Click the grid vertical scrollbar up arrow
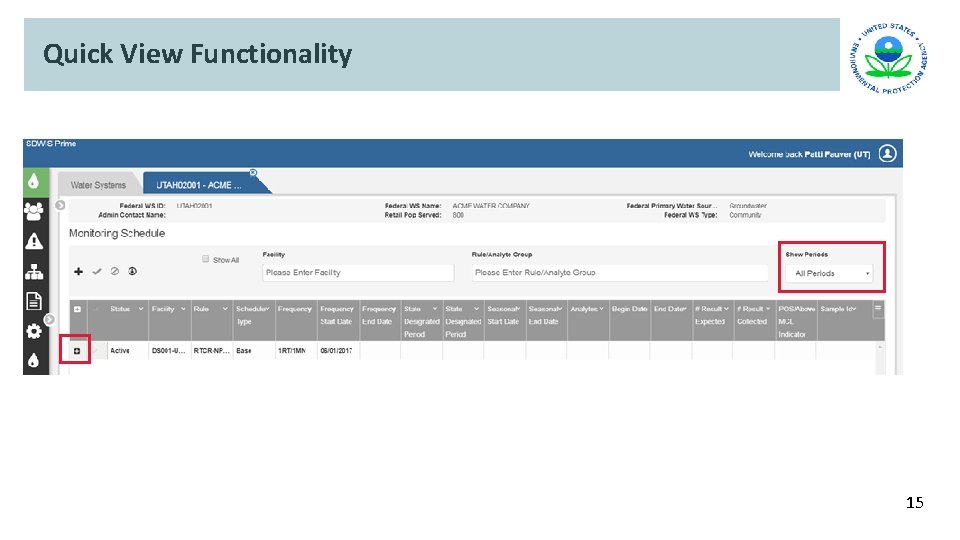Viewport: 960px width, 540px height. pos(880,347)
